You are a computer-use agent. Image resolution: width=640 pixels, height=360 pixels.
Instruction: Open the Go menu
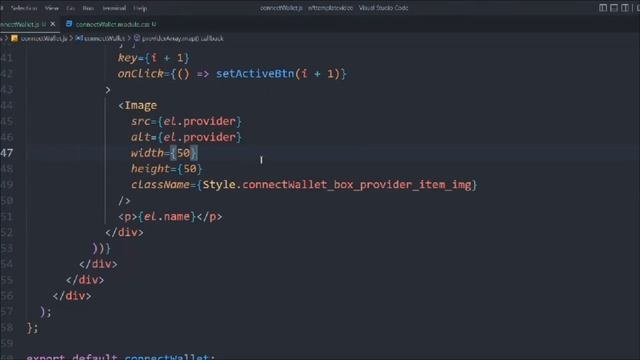point(71,8)
